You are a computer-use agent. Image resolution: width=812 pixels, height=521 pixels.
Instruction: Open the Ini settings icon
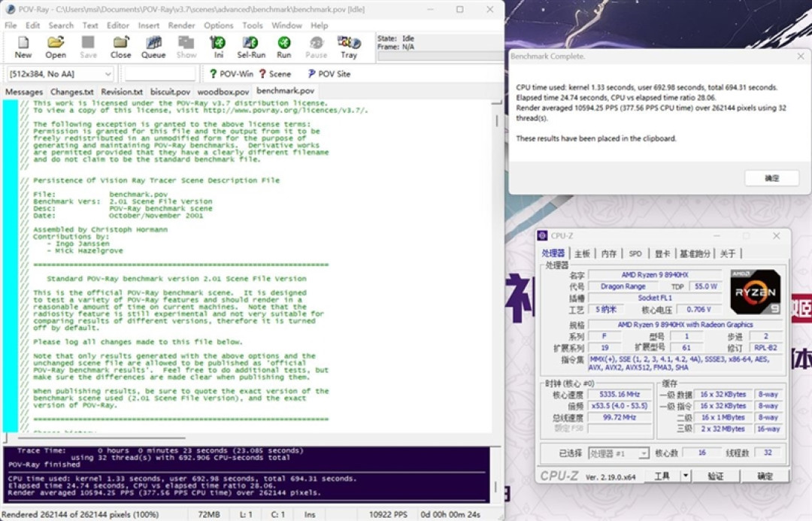click(x=218, y=47)
